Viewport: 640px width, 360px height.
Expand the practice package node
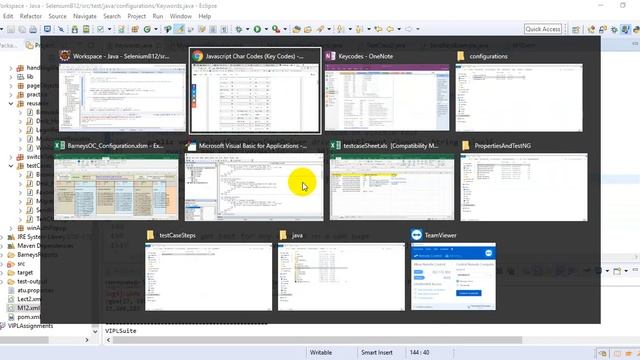click(11, 95)
